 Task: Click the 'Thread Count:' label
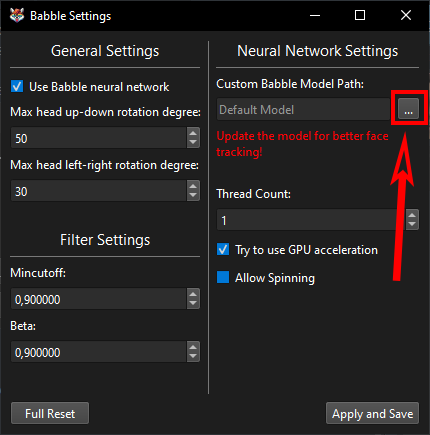point(254,194)
